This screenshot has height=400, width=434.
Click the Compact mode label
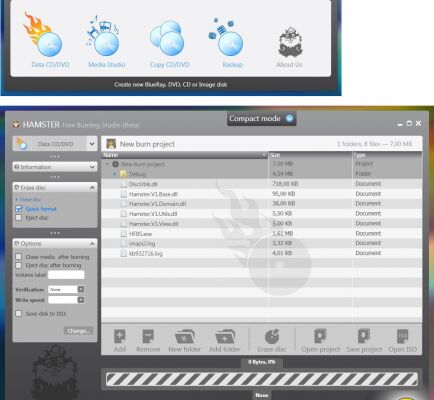pos(255,118)
